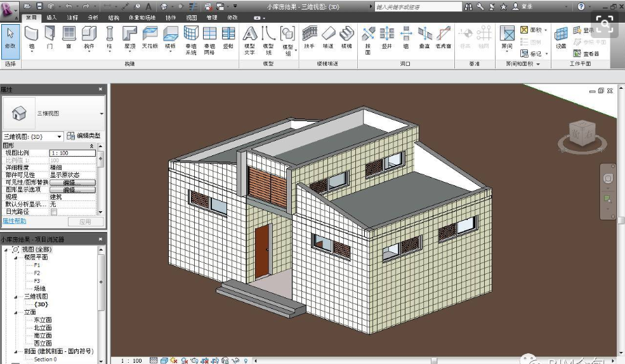Open the Viewer (查看器) work plane tool
The height and width of the screenshot is (364, 625).
586,53
